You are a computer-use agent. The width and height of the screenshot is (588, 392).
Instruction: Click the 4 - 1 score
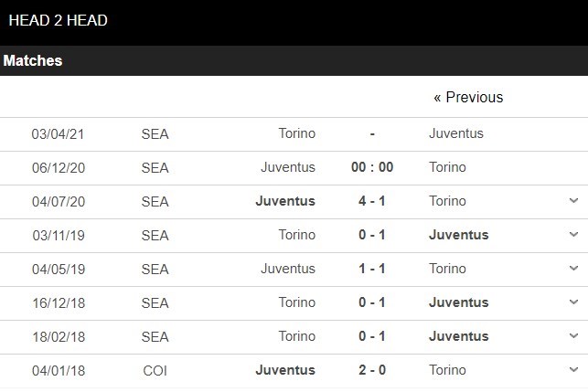pyautogui.click(x=372, y=201)
